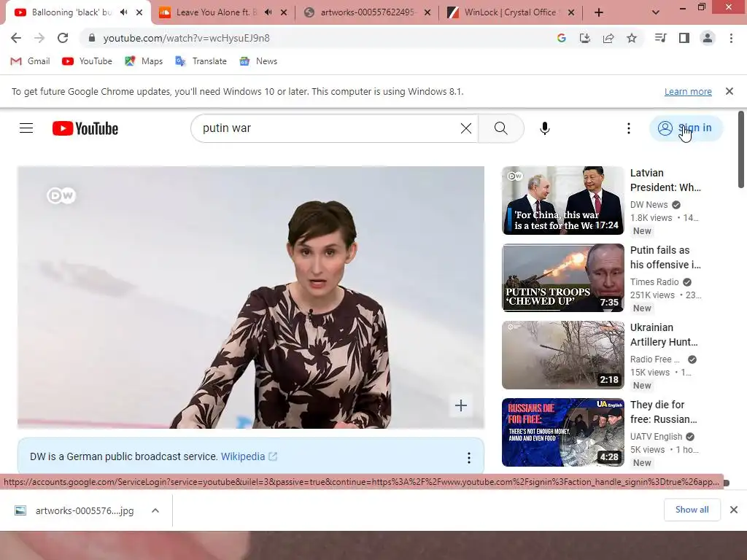Click DW News channel name
Viewport: 747px width, 560px height.
click(x=649, y=205)
